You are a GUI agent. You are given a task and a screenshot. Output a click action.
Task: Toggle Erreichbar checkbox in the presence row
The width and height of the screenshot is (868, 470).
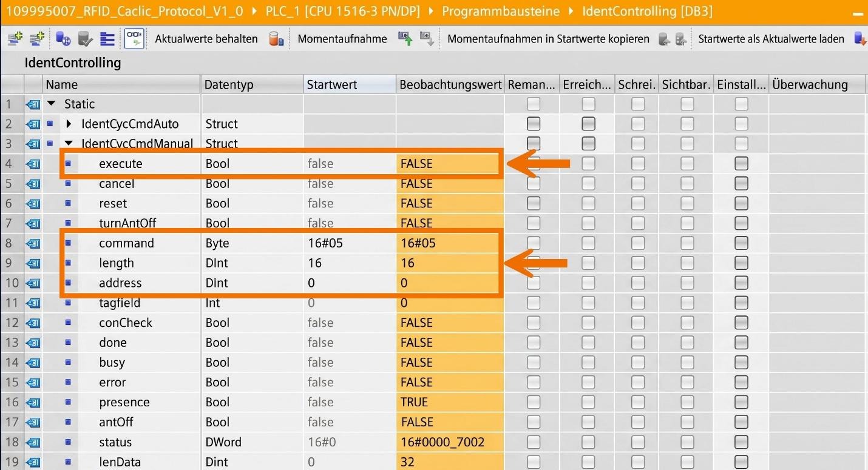588,403
